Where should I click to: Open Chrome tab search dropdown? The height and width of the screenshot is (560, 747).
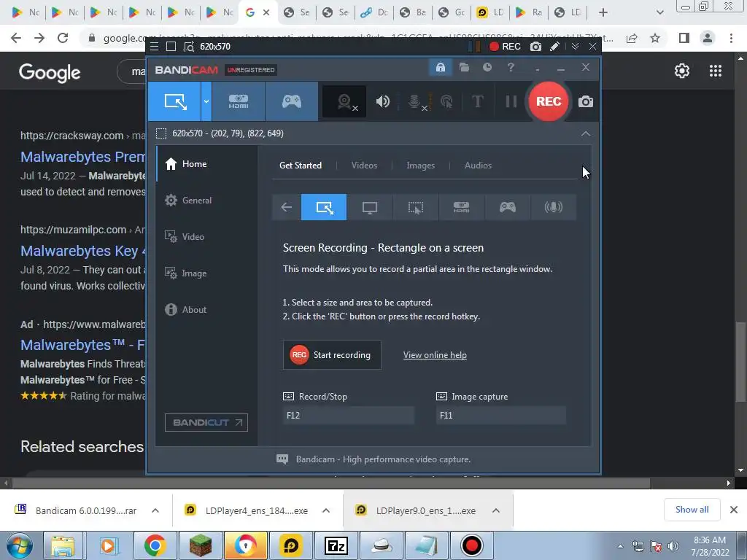[659, 12]
